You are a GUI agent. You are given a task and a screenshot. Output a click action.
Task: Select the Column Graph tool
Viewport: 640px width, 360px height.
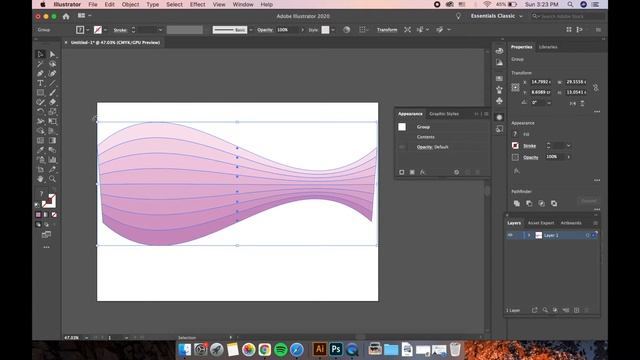(x=52, y=160)
